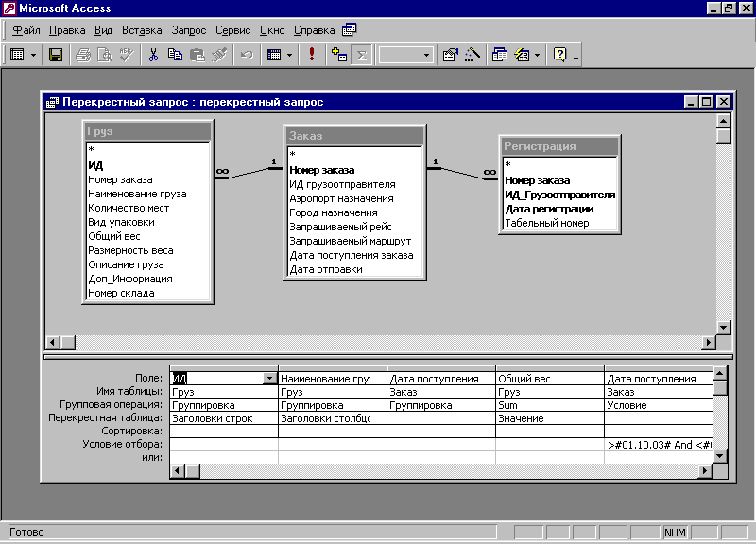The height and width of the screenshot is (544, 756).
Task: Click the Заголовки столбцов crosstab cell
Action: (333, 418)
